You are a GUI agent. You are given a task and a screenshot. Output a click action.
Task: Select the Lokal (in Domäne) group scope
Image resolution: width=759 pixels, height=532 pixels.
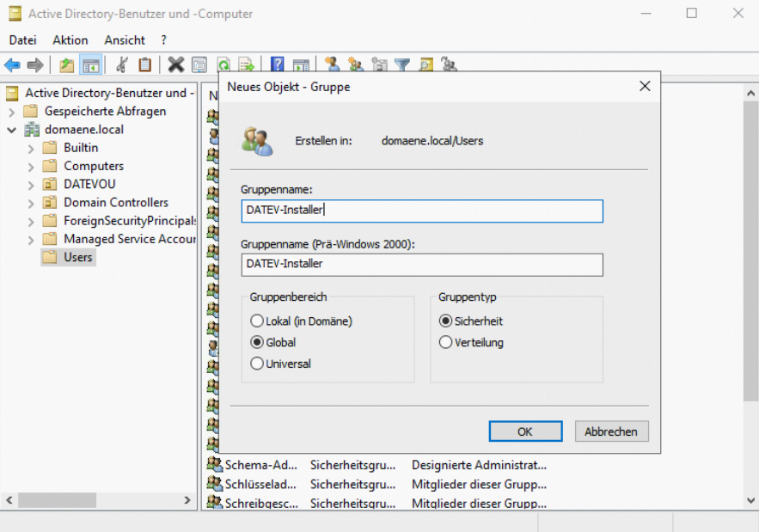[x=256, y=321]
